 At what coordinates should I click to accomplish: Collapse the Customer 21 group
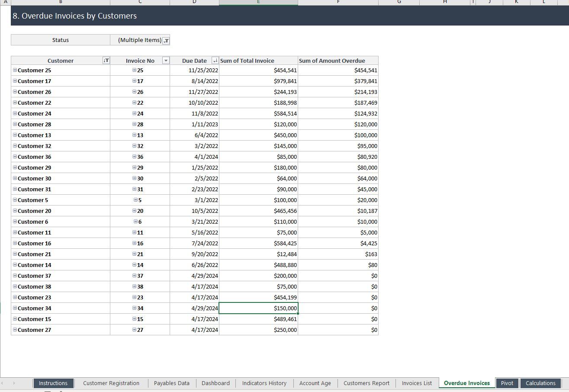tap(15, 254)
